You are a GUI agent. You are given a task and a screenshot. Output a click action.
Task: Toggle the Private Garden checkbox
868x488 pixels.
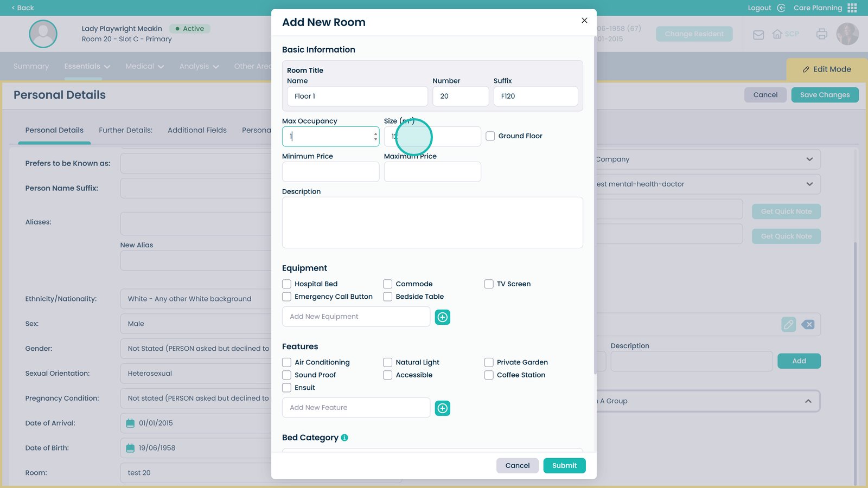pyautogui.click(x=489, y=362)
